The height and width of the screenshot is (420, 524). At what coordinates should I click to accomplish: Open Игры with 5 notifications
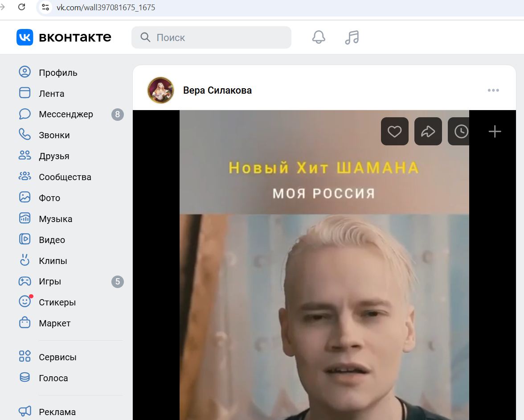[50, 282]
